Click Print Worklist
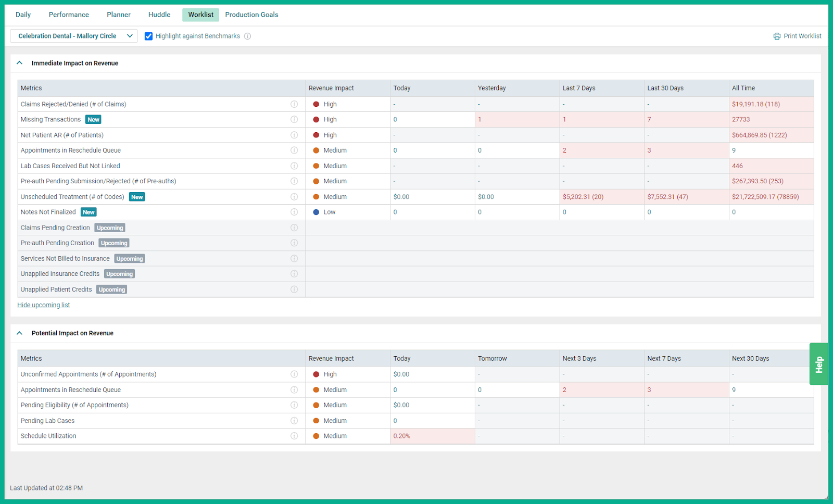 [802, 36]
